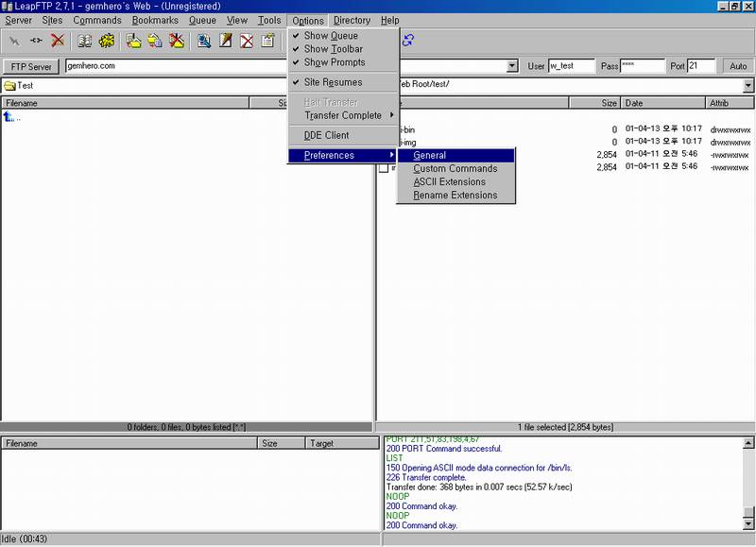Sort remote files by Attrib column header
Viewport: 756px width, 547px height.
[x=730, y=103]
